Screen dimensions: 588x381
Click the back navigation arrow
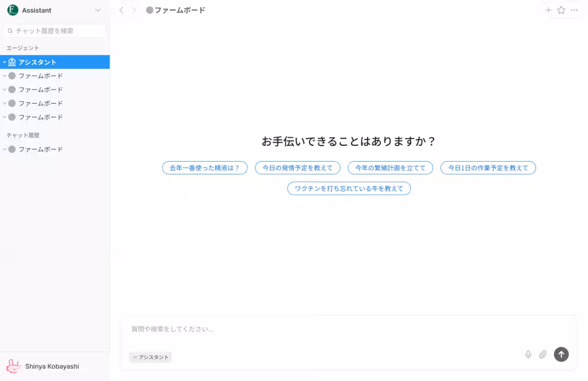coord(121,10)
